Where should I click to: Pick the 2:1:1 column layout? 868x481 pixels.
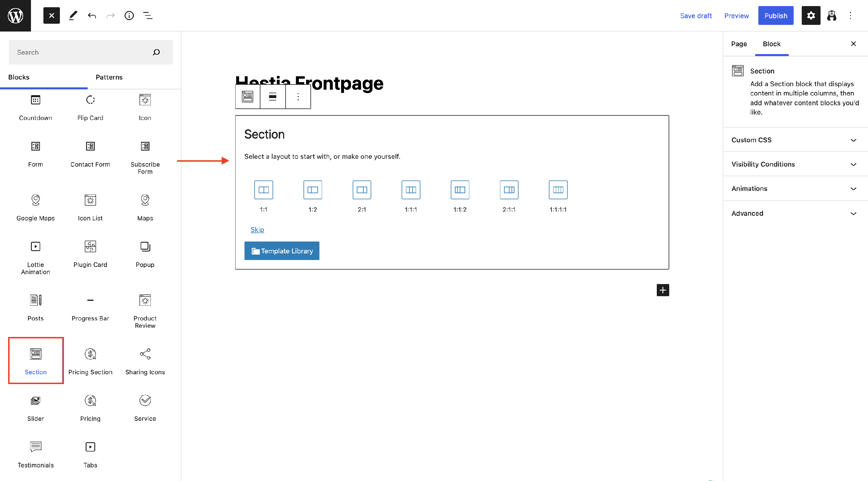click(509, 190)
